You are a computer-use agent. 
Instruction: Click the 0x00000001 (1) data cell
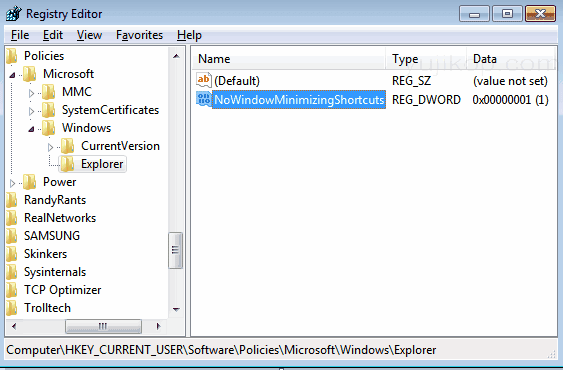click(x=511, y=100)
